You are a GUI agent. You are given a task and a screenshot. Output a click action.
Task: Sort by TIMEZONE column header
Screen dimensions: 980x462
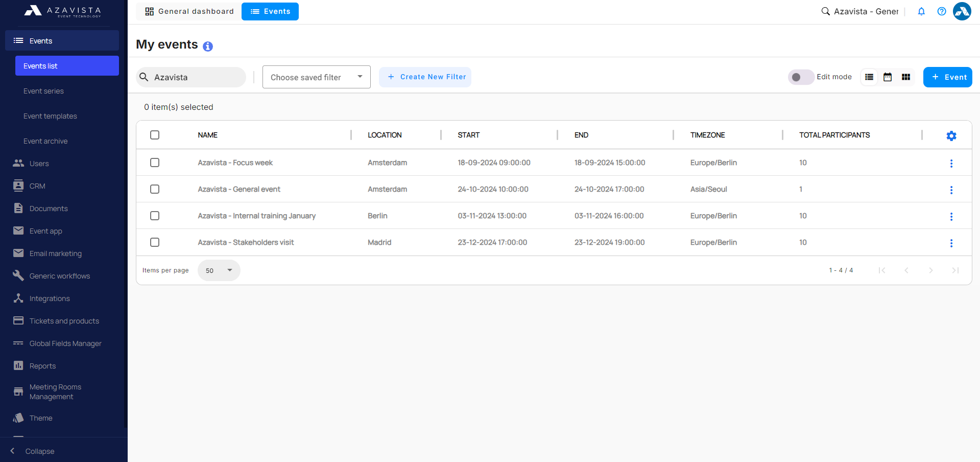click(x=707, y=135)
